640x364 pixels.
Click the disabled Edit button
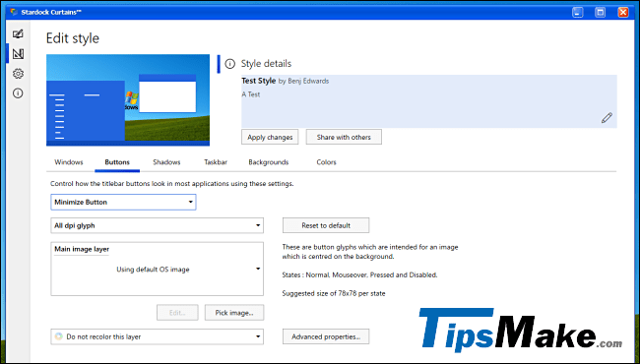tap(177, 313)
